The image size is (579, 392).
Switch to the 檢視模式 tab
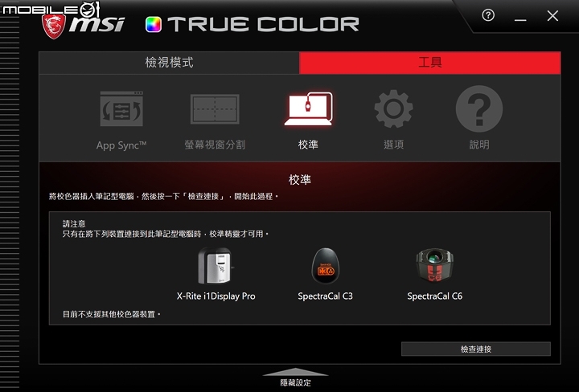[x=169, y=63]
